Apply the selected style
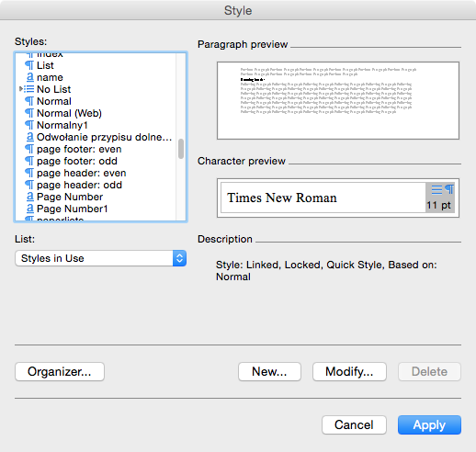The height and width of the screenshot is (452, 476). (x=429, y=424)
